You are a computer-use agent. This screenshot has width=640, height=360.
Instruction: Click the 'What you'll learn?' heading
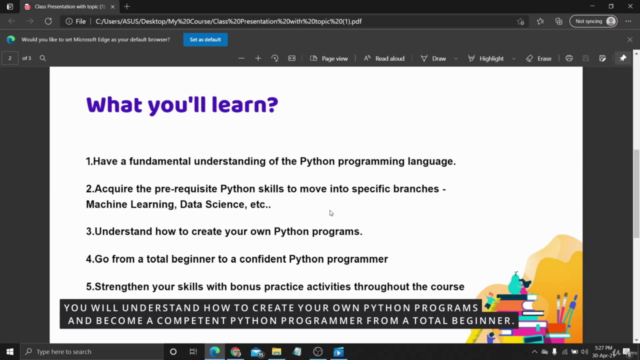pyautogui.click(x=182, y=105)
